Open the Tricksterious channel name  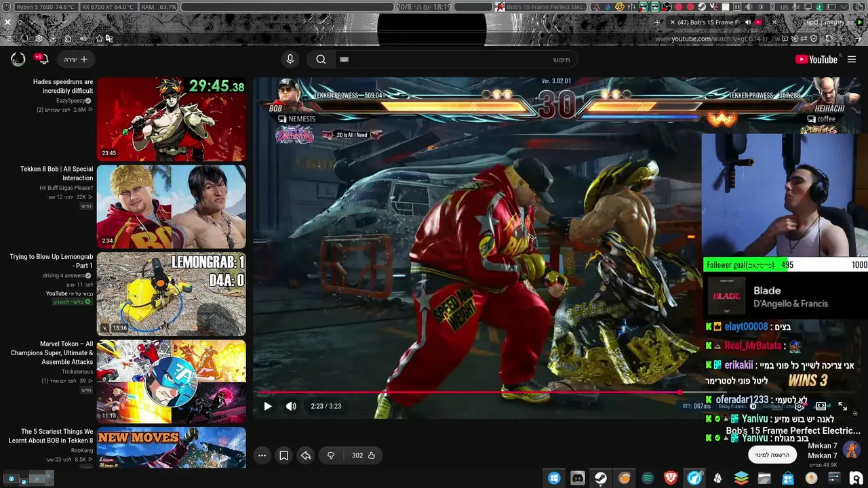pyautogui.click(x=77, y=372)
